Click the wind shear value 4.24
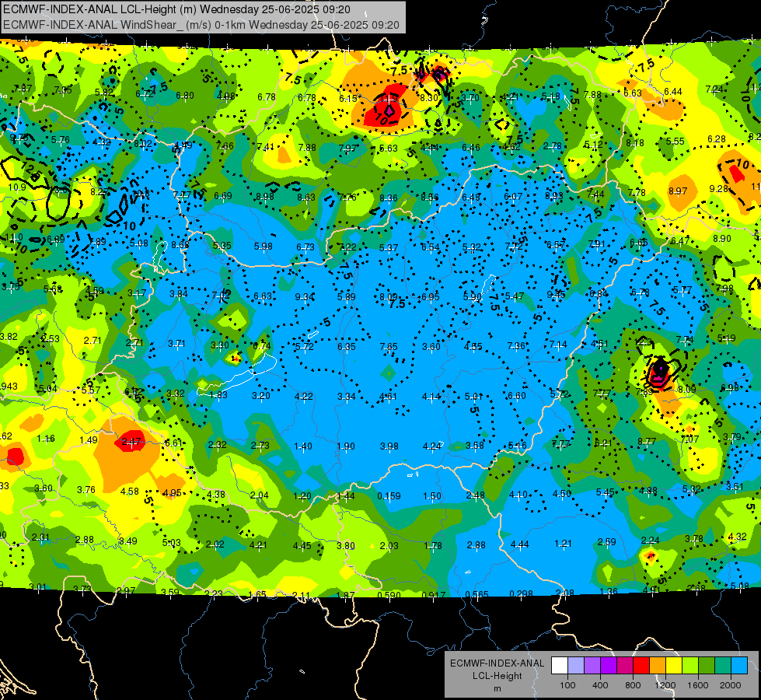761x700 pixels. point(432,446)
